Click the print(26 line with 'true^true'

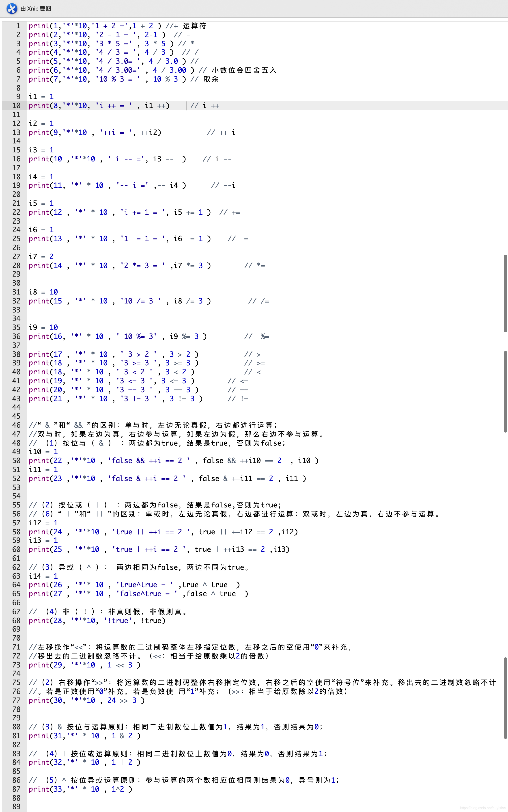[134, 585]
